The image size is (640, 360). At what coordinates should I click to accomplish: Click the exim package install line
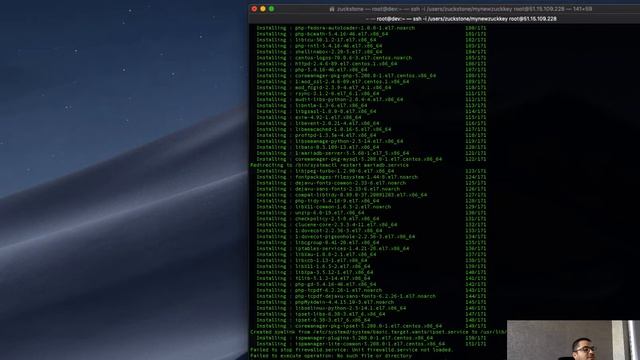point(371,118)
